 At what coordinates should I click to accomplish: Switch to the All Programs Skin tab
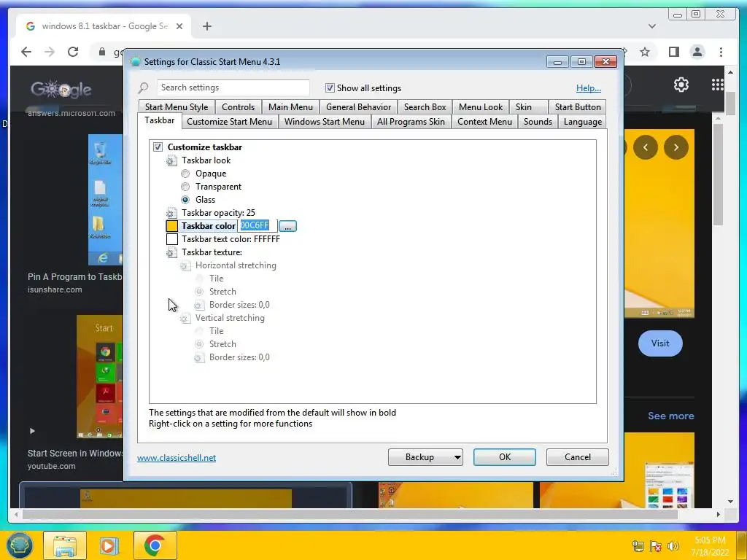(x=411, y=122)
